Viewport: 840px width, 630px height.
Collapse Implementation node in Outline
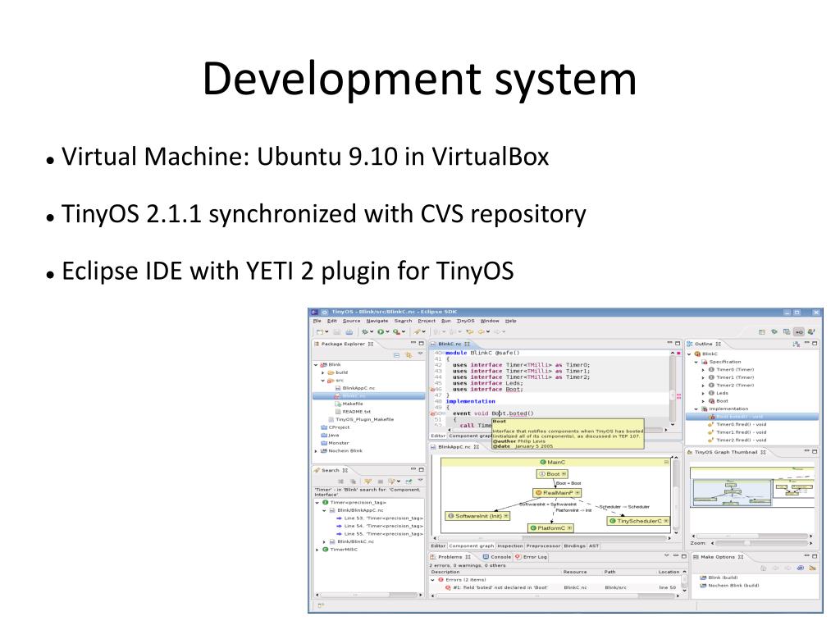coord(696,409)
